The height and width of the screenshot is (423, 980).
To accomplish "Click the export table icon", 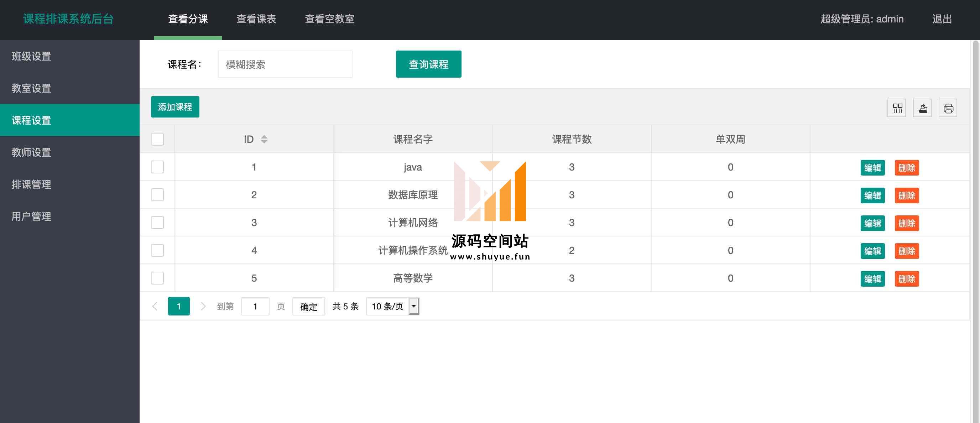I will pyautogui.click(x=922, y=108).
